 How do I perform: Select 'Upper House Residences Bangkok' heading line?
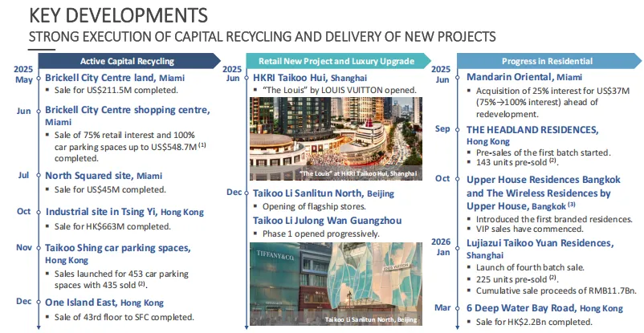[544, 180]
